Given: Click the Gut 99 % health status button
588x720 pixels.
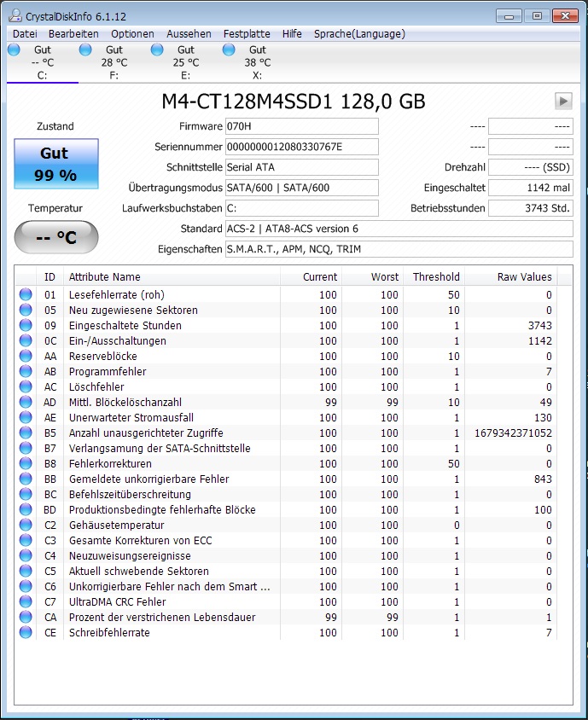Looking at the screenshot, I should tap(56, 164).
